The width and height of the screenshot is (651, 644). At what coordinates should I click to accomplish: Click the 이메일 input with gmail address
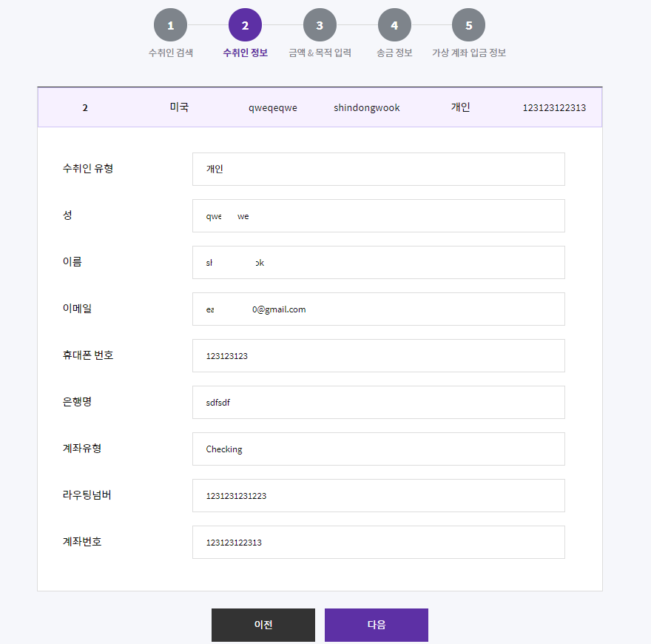(x=379, y=309)
